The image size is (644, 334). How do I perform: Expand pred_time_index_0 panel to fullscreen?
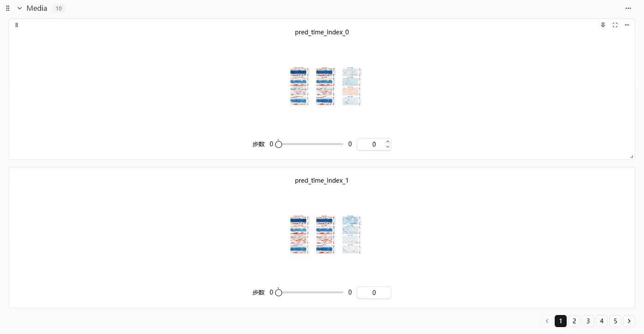click(x=615, y=25)
